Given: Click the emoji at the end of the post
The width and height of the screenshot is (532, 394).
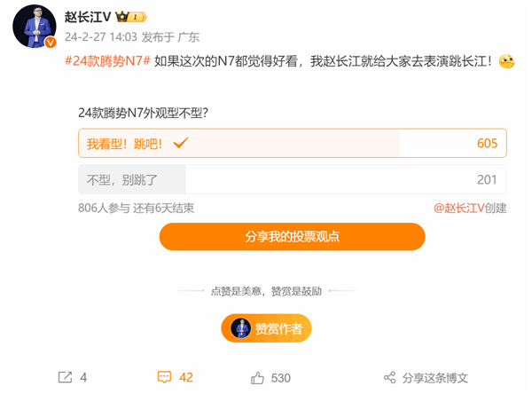Looking at the screenshot, I should (506, 62).
